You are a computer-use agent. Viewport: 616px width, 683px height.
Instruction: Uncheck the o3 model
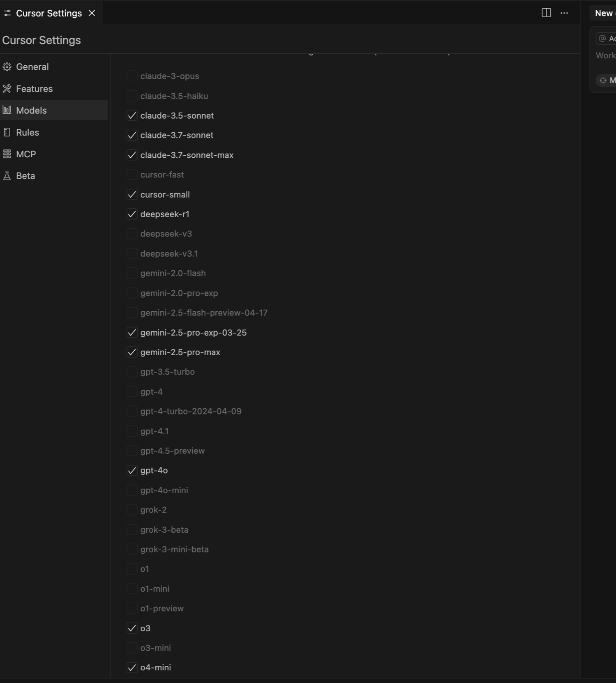pos(132,628)
